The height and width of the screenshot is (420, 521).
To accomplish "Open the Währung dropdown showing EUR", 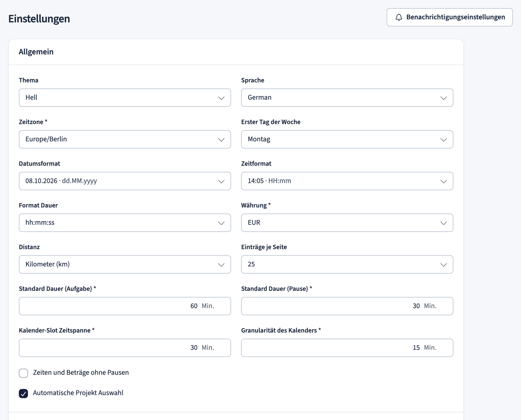I will point(347,223).
